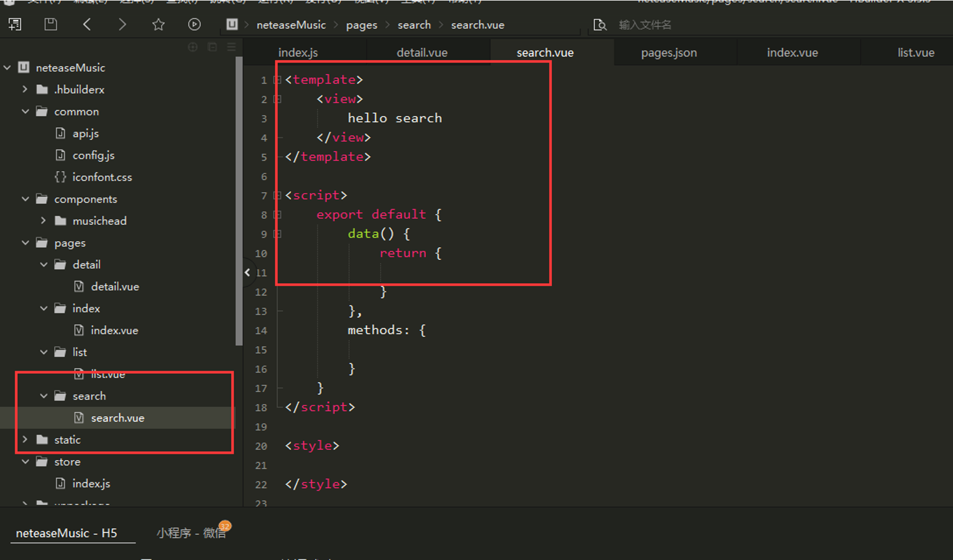
Task: Click the iconfont.css braces file icon
Action: pyautogui.click(x=60, y=176)
